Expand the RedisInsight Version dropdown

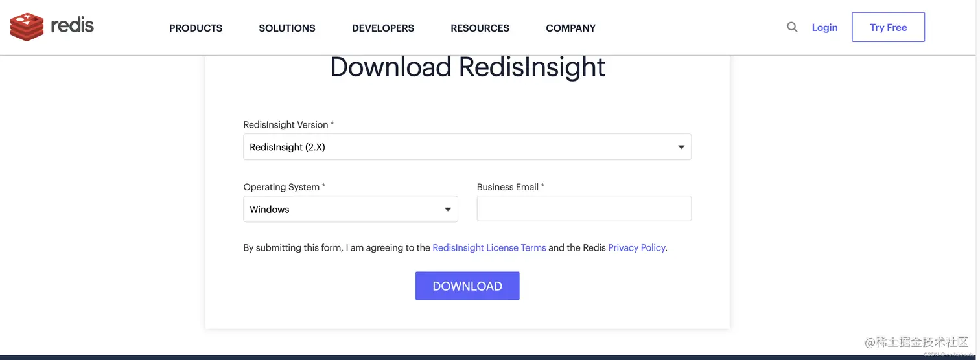(x=467, y=147)
